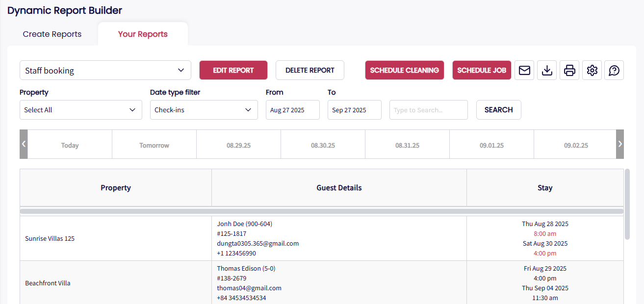Select the Your Reports tab
This screenshot has height=304, width=644.
[x=143, y=34]
